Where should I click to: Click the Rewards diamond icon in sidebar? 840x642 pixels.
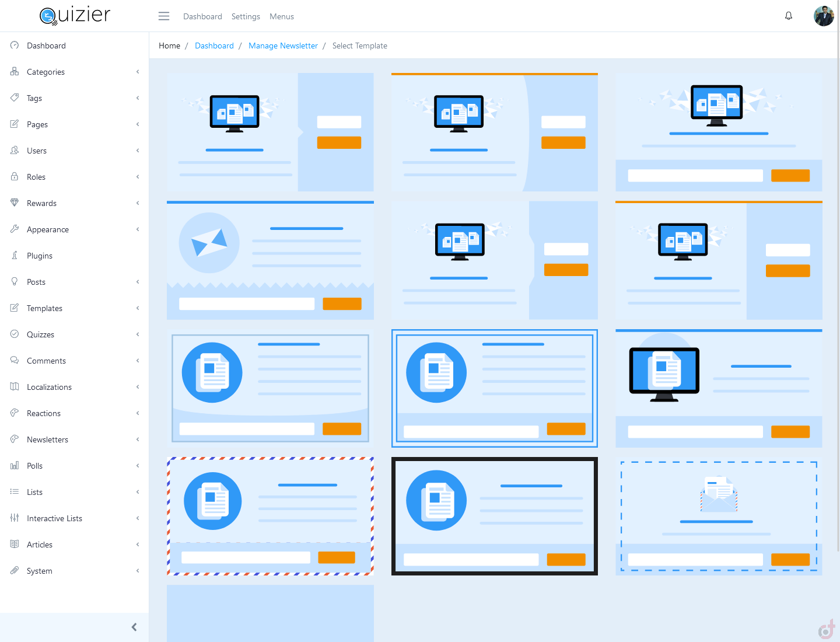[15, 203]
